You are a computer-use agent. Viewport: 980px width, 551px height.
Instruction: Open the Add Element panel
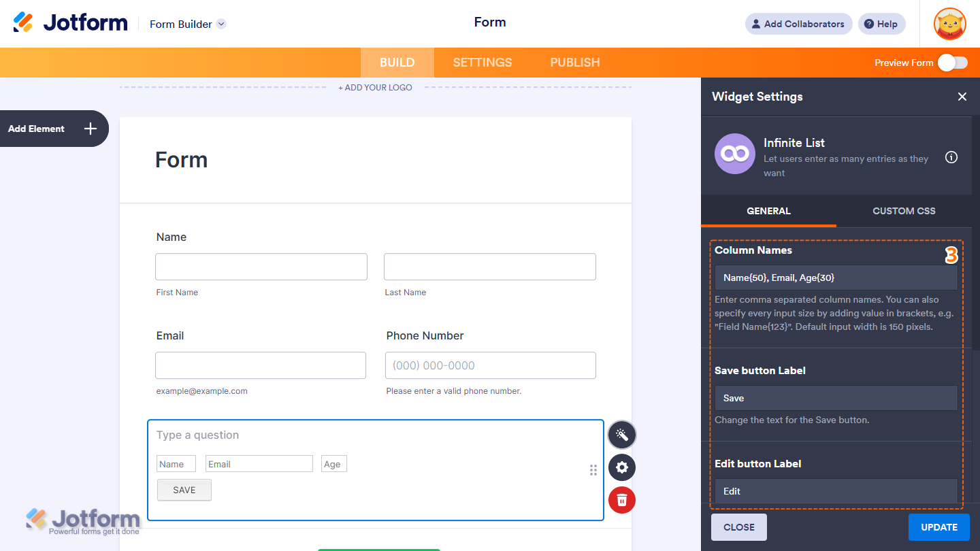pos(54,129)
